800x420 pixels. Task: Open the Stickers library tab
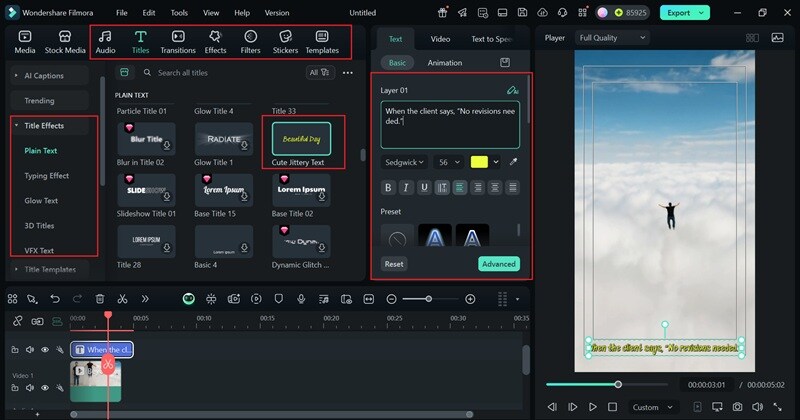coord(285,42)
